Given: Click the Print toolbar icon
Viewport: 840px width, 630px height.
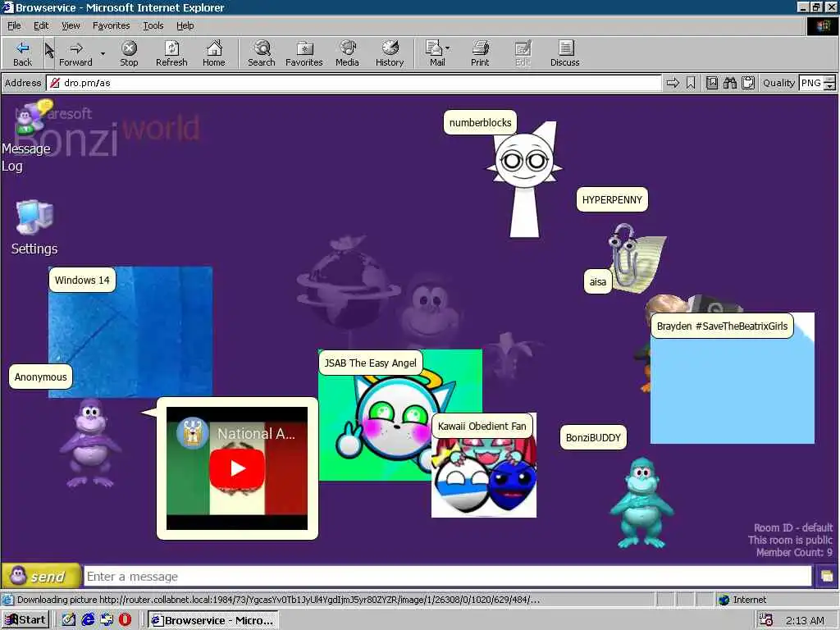Looking at the screenshot, I should point(480,53).
